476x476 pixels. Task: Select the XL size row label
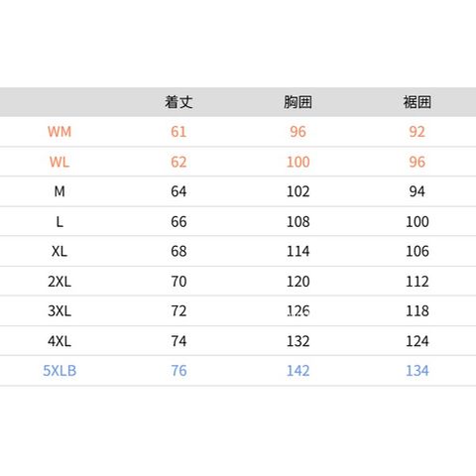(59, 251)
